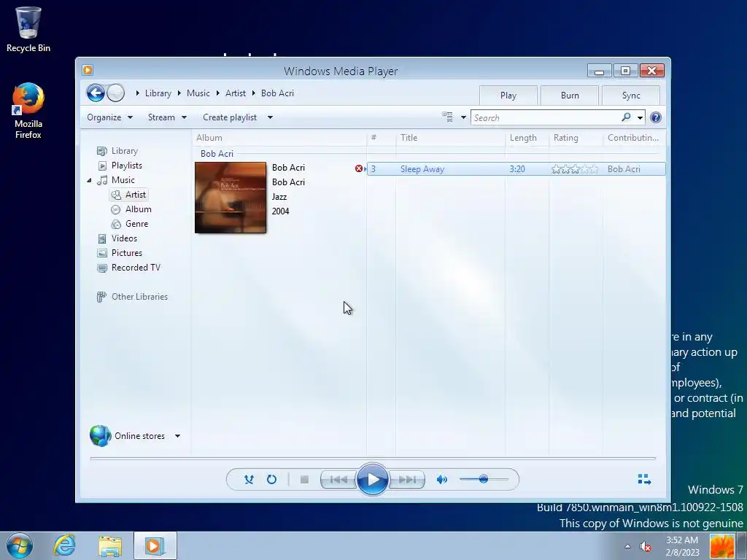Click the search magnifier icon
The image size is (747, 560).
click(x=626, y=117)
